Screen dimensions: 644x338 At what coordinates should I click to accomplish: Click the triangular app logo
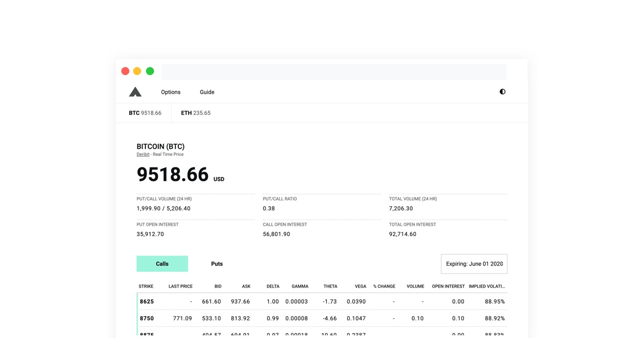[x=135, y=91]
